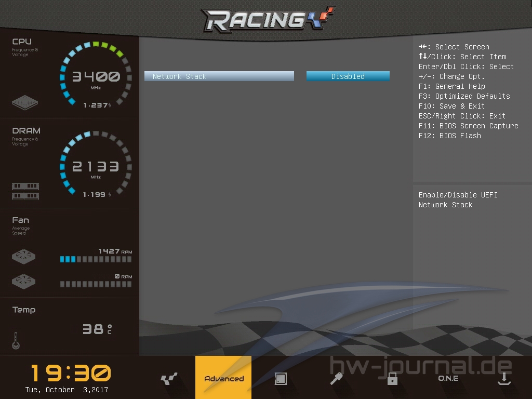The image size is (532, 399).
Task: Click the F1: General Help line
Action: (451, 86)
